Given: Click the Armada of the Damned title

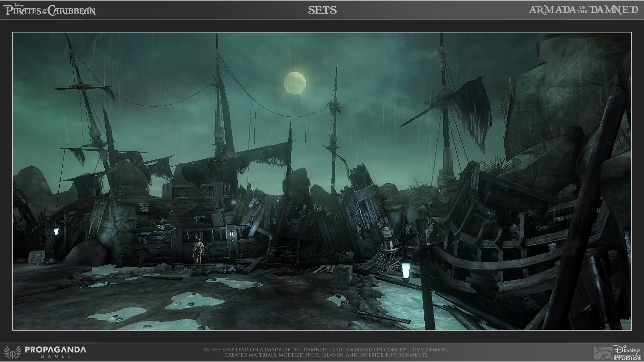Looking at the screenshot, I should pyautogui.click(x=583, y=10).
